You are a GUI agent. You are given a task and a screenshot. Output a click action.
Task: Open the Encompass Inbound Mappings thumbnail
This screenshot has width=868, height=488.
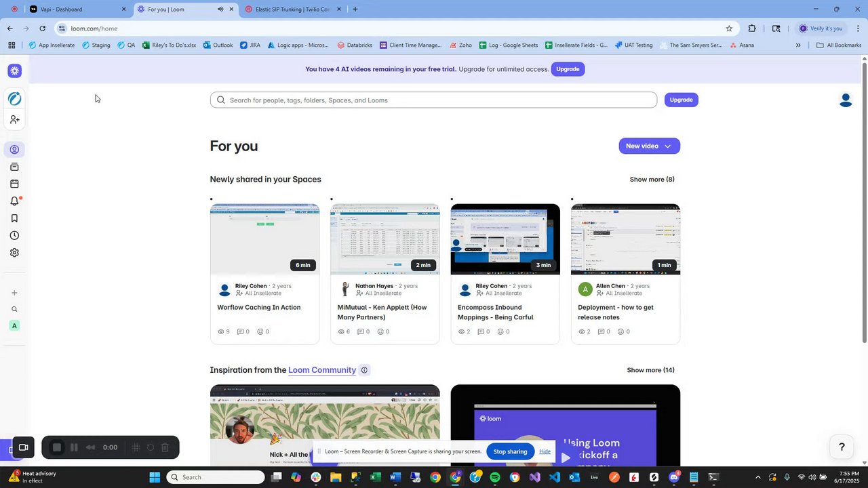tap(505, 239)
